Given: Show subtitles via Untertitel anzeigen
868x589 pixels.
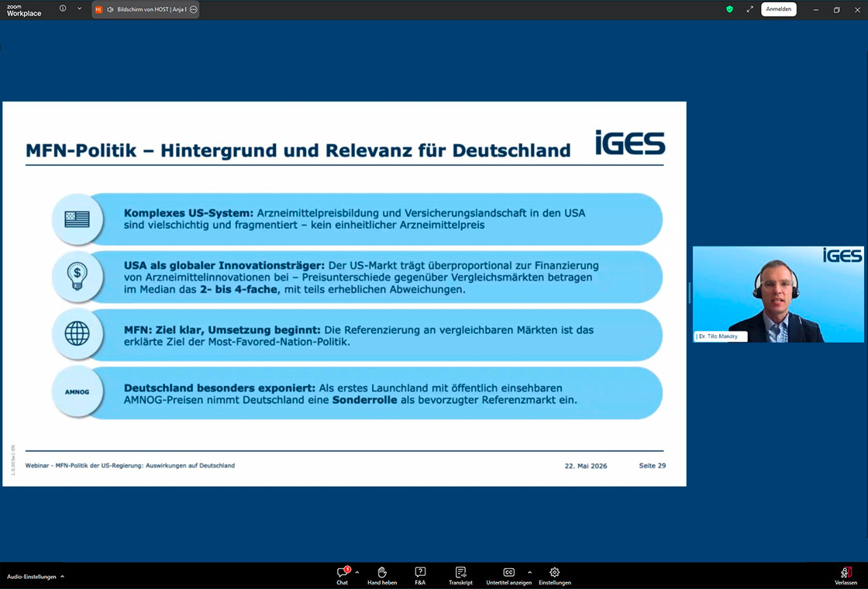Looking at the screenshot, I should (x=508, y=576).
